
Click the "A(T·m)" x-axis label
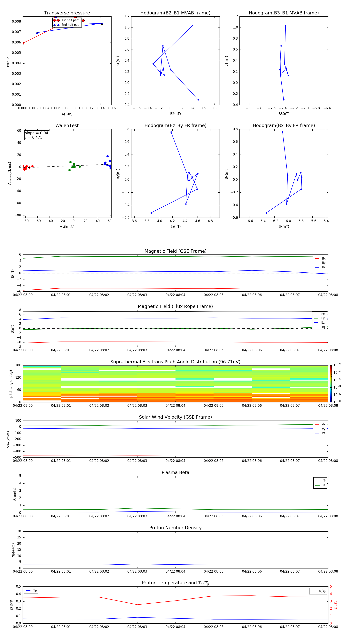67,114
